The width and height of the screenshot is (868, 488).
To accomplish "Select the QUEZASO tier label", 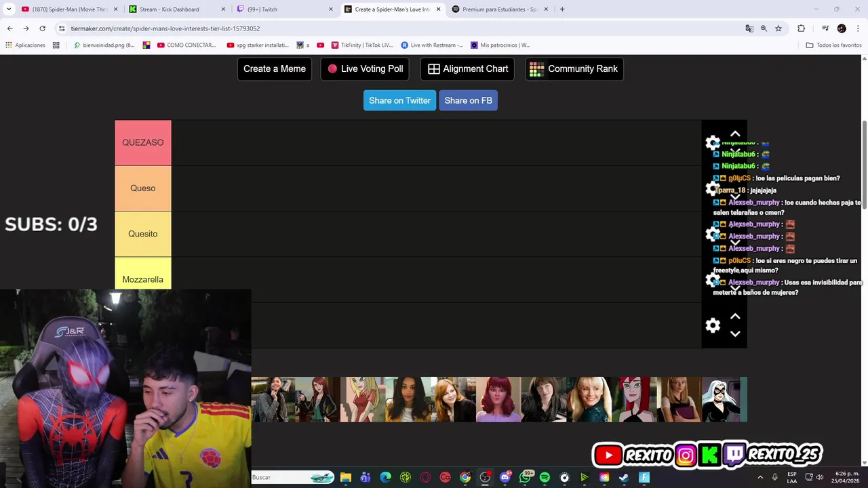I will pyautogui.click(x=143, y=142).
